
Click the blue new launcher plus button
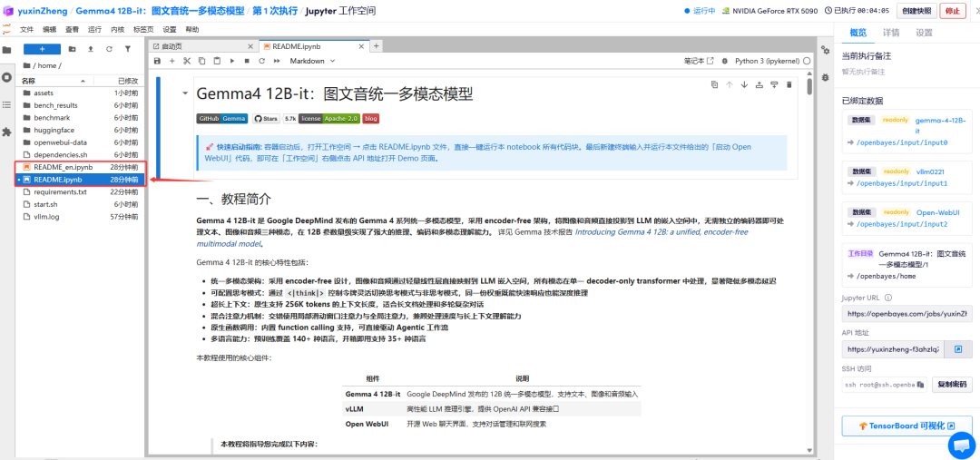click(42, 49)
